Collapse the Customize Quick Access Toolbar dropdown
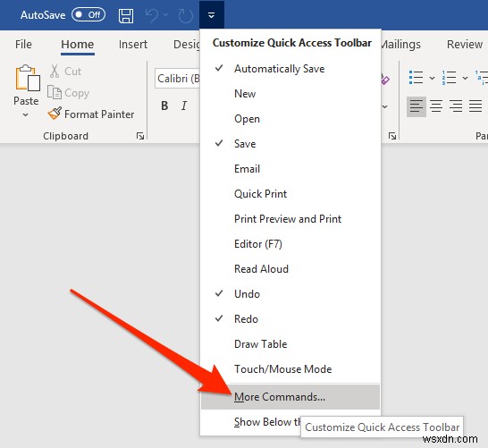Viewport: 488px width, 448px height. [211, 15]
